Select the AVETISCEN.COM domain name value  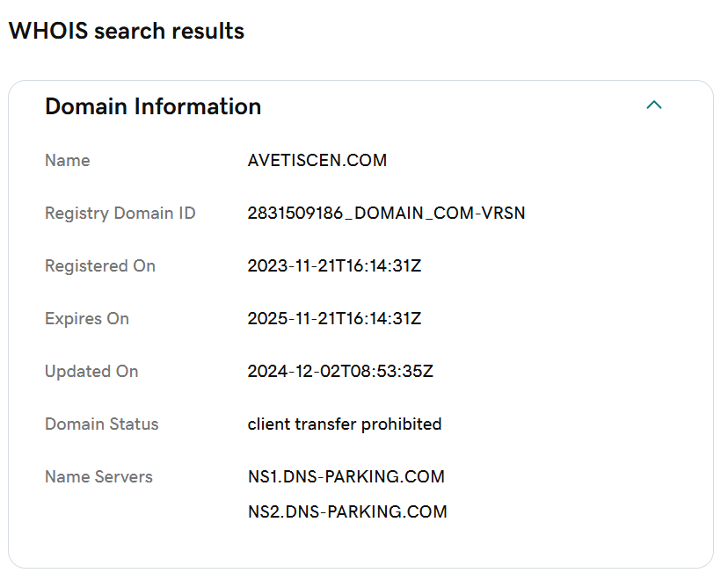point(317,160)
